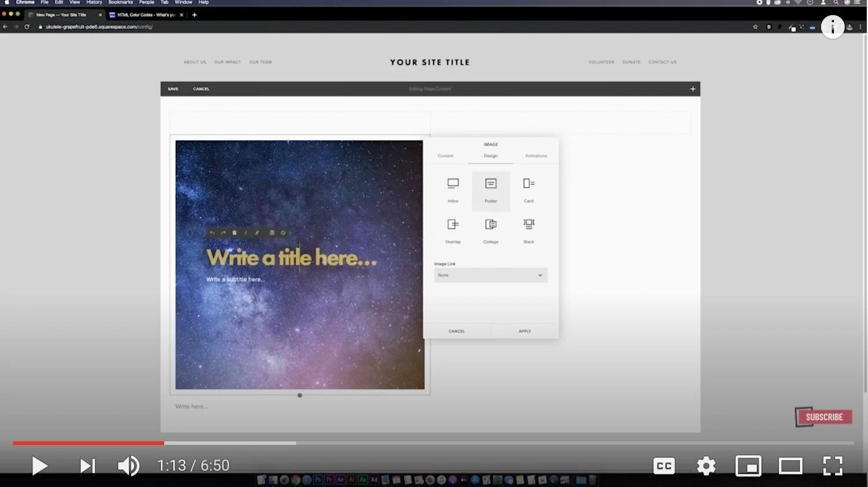Image resolution: width=868 pixels, height=487 pixels.
Task: Apply bold formatting in the image text toolbar
Action: (x=234, y=233)
